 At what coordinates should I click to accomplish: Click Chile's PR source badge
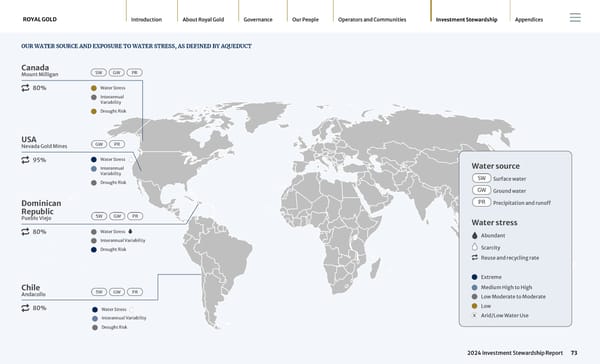[135, 292]
